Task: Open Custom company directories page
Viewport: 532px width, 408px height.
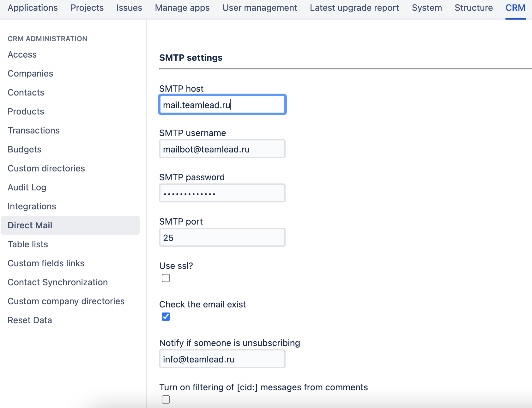Action: click(x=66, y=301)
